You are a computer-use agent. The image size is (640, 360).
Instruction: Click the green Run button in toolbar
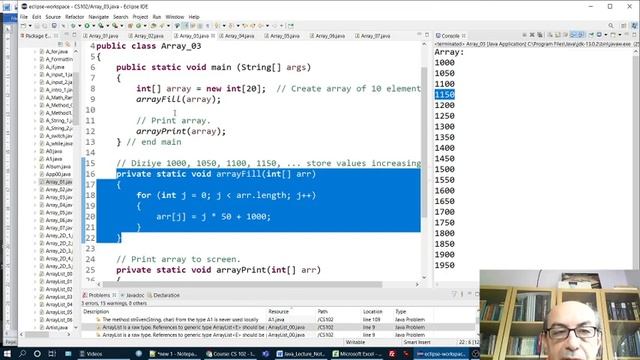87,26
